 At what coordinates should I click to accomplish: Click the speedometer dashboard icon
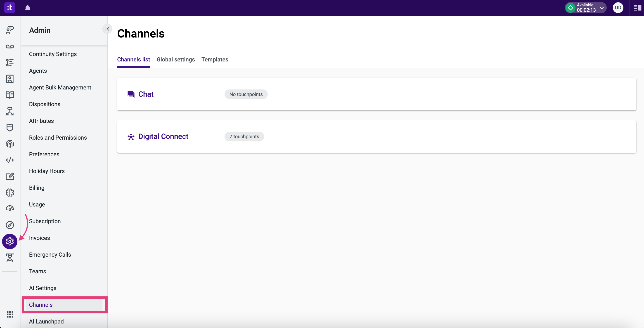click(x=10, y=208)
